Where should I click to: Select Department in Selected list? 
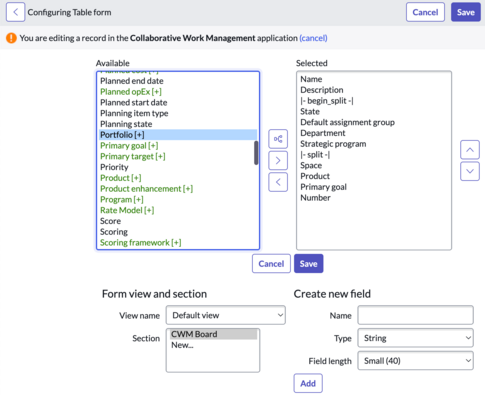tap(374, 133)
